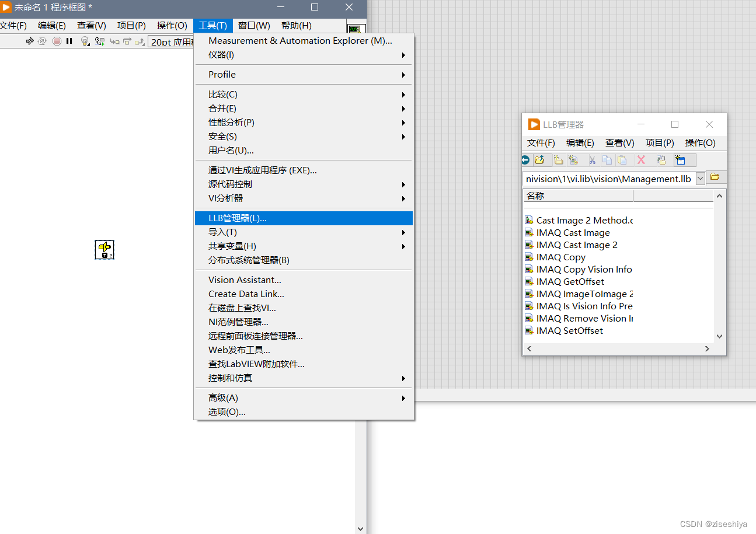Select the Step Out debugging icon
756x534 pixels.
(x=139, y=41)
